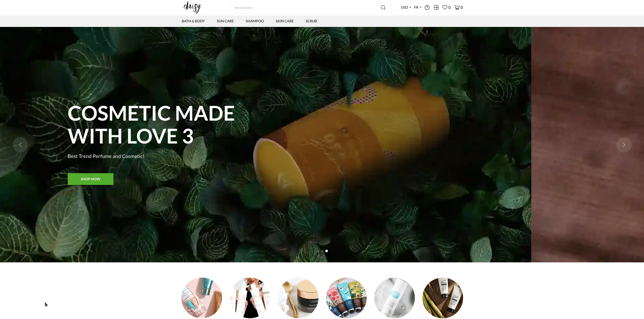Image resolution: width=644 pixels, height=319 pixels.
Task: Select the SCRUB tab
Action: pos(311,21)
